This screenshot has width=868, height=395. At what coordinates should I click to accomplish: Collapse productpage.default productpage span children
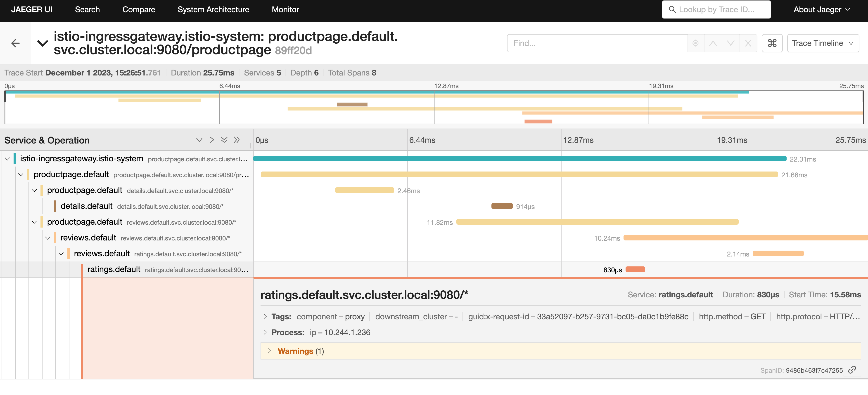click(x=21, y=174)
